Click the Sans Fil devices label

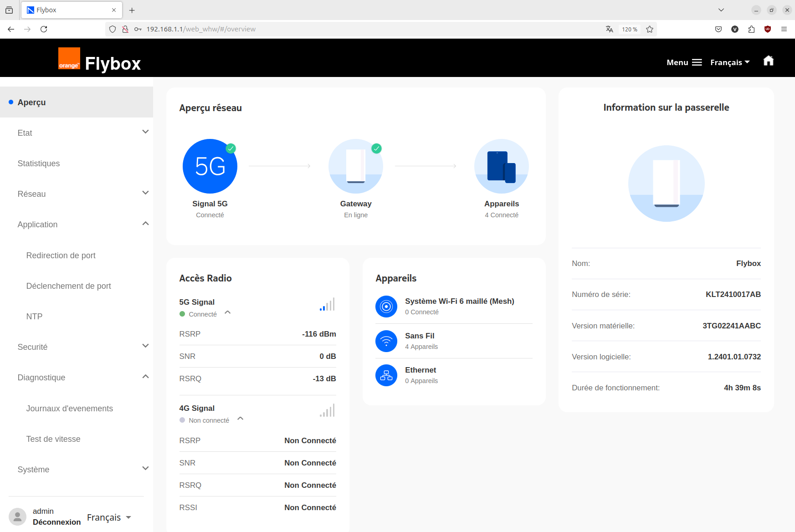(x=420, y=336)
